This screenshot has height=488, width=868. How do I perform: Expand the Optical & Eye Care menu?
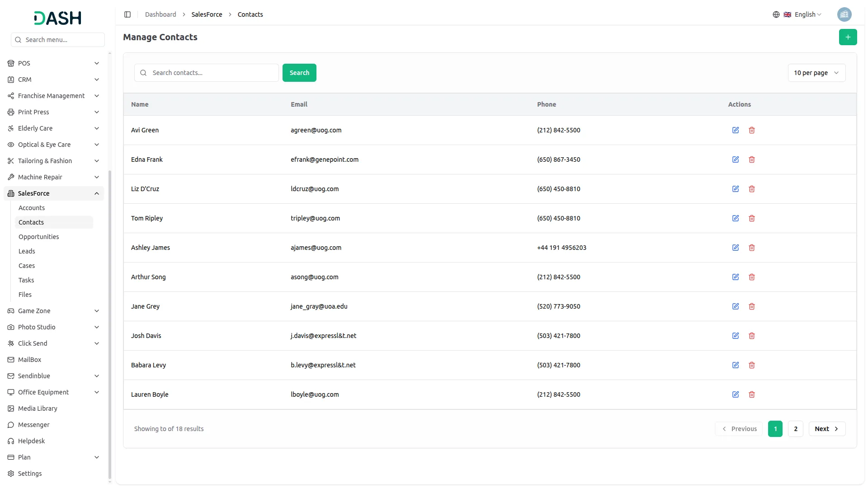click(54, 145)
